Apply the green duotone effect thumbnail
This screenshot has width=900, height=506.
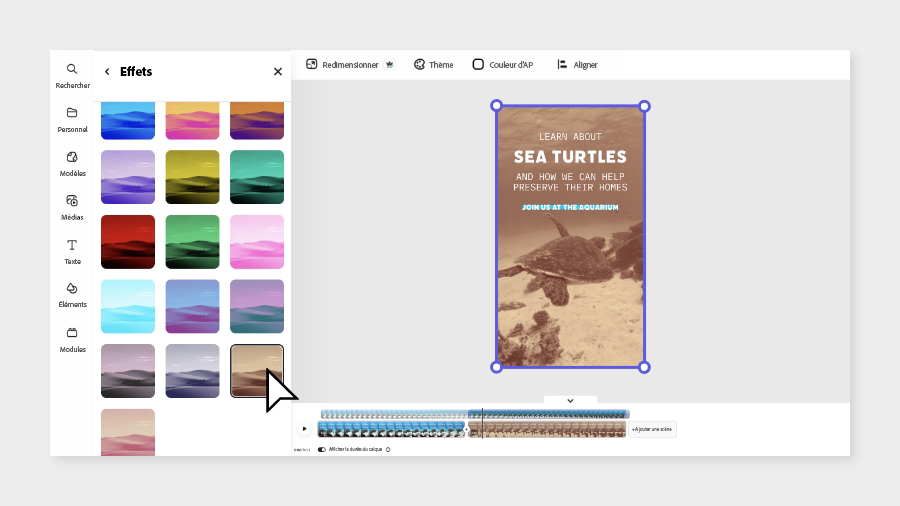(x=192, y=241)
